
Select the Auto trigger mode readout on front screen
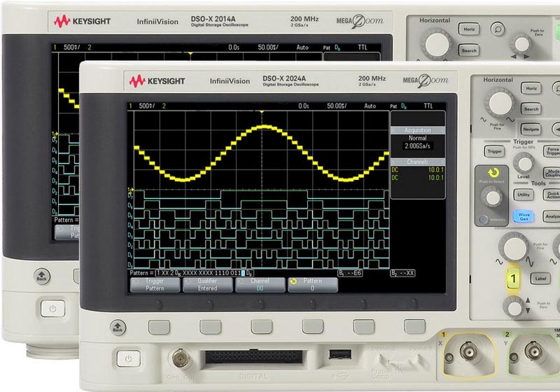[x=370, y=106]
